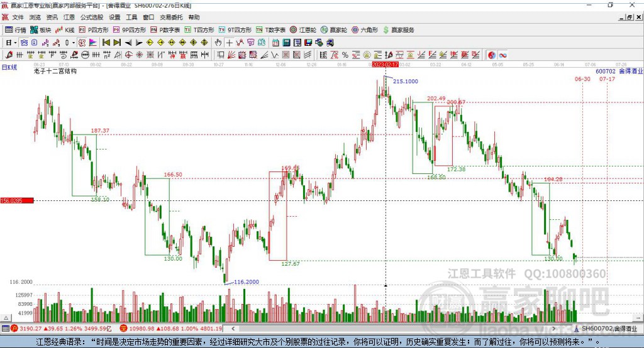The height and width of the screenshot is (348, 644).
Task: Open the 9T四方形 tool
Action: click(235, 30)
